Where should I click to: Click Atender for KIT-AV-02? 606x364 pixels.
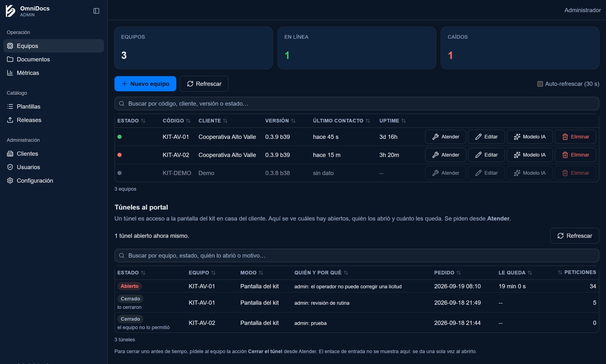point(445,155)
